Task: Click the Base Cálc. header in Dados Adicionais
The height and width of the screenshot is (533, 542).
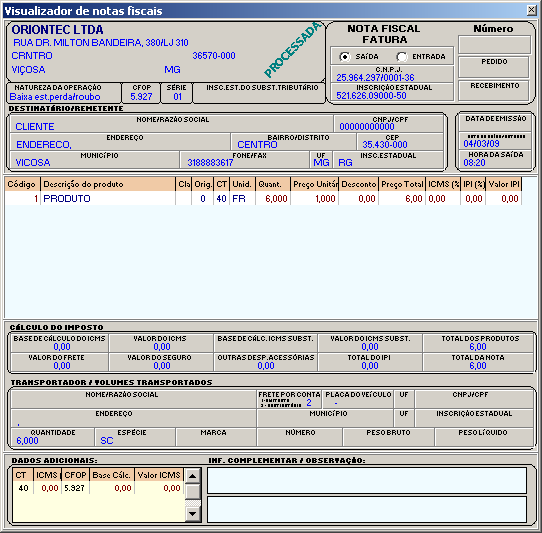Action: pyautogui.click(x=111, y=475)
